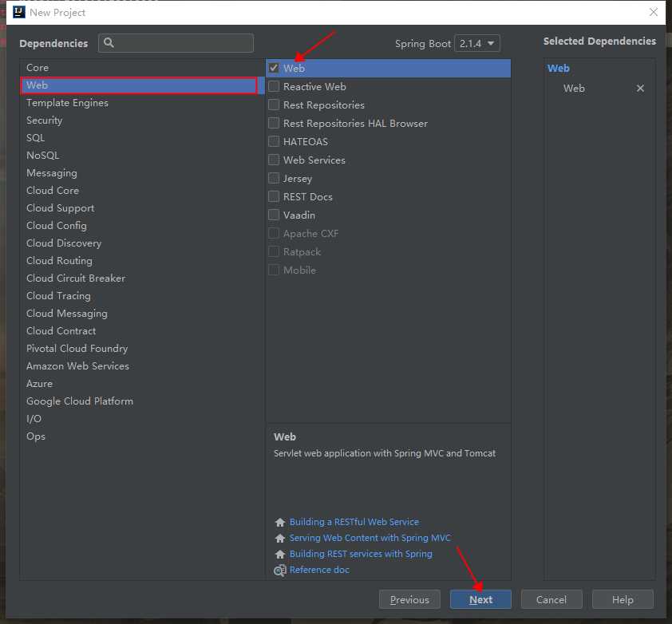Cancel the New Project wizard
The image size is (672, 624).
[x=551, y=599]
